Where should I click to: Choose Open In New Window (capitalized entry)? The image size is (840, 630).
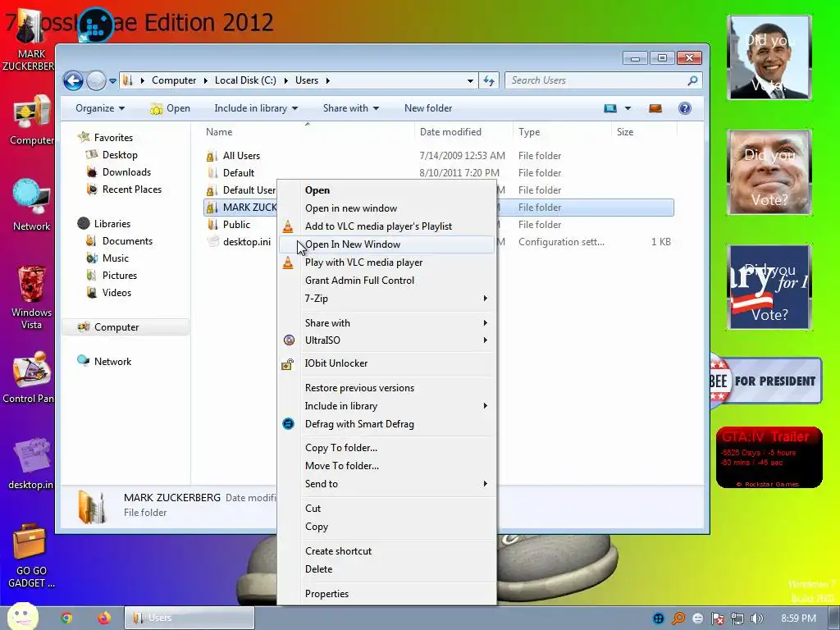[x=387, y=244]
